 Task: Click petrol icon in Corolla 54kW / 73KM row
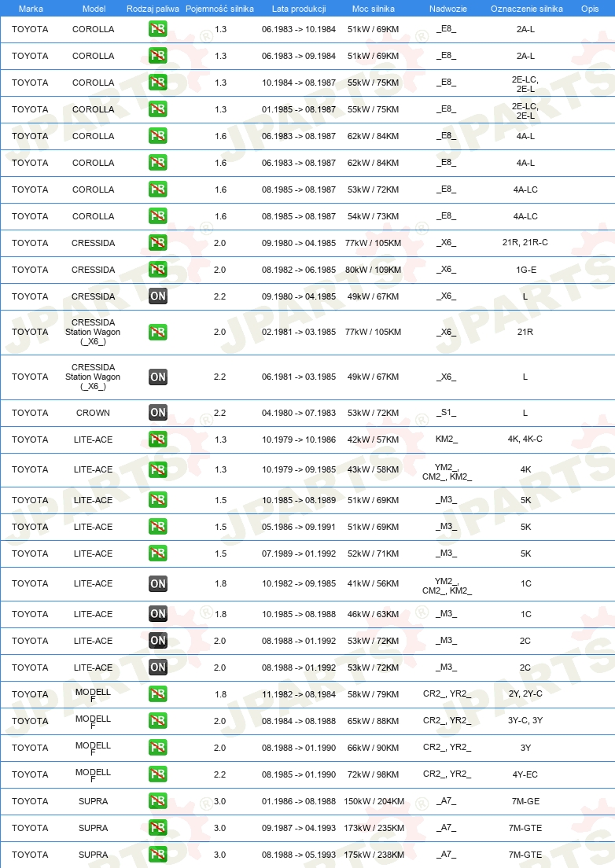coord(158,216)
